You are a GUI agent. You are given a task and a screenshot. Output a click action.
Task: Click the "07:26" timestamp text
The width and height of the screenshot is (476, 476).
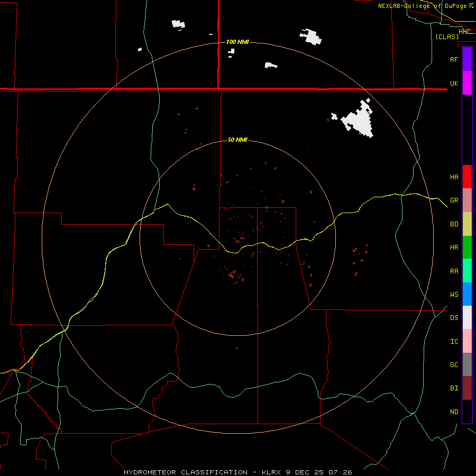pos(340,472)
